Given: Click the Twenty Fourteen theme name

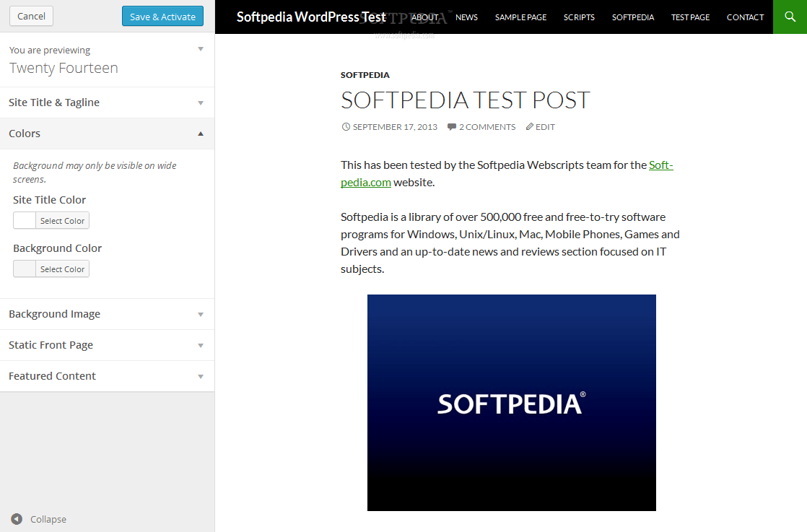Looking at the screenshot, I should 64,68.
